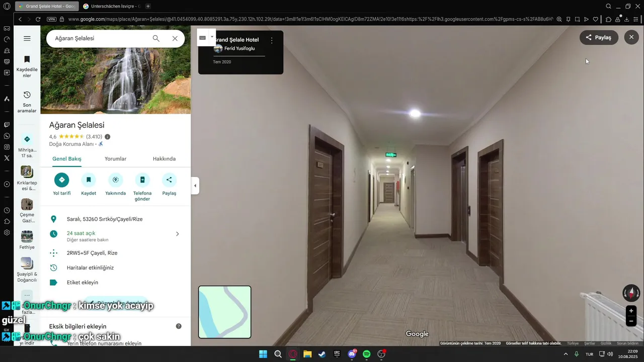Click the search magnifier in Maps search box
The width and height of the screenshot is (644, 362).
pos(156,38)
